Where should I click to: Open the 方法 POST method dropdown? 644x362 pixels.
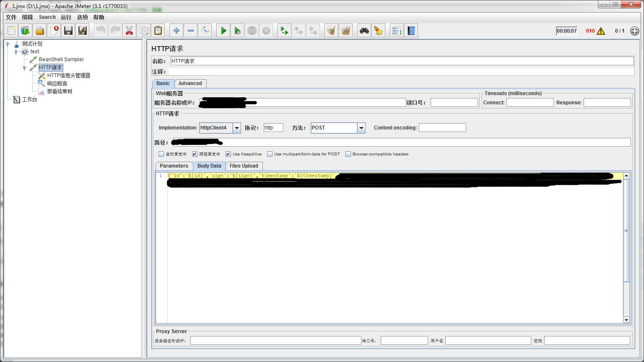(361, 128)
